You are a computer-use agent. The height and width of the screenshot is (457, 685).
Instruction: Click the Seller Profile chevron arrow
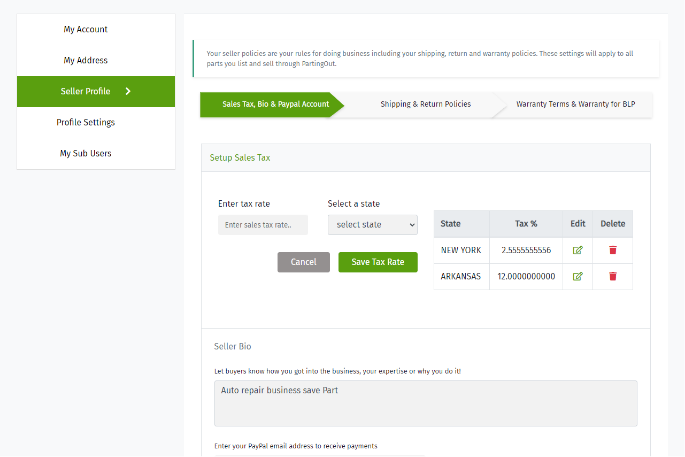pyautogui.click(x=128, y=91)
